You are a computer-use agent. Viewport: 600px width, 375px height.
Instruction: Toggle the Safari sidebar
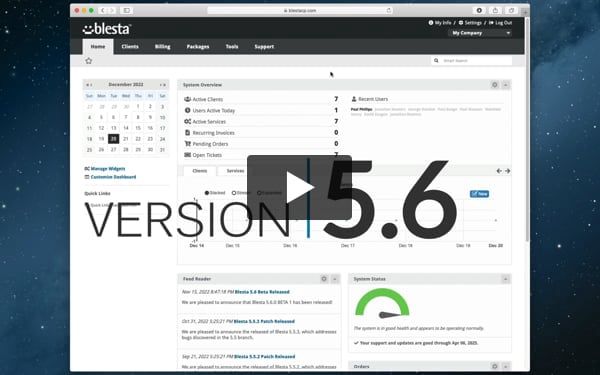127,10
